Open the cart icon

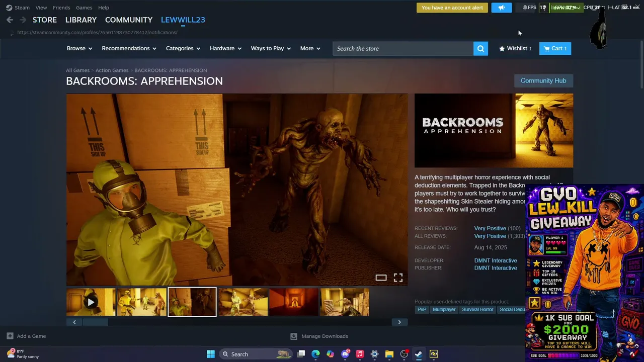(547, 48)
